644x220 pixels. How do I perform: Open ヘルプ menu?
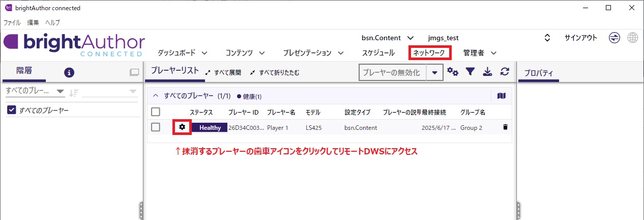coord(52,22)
